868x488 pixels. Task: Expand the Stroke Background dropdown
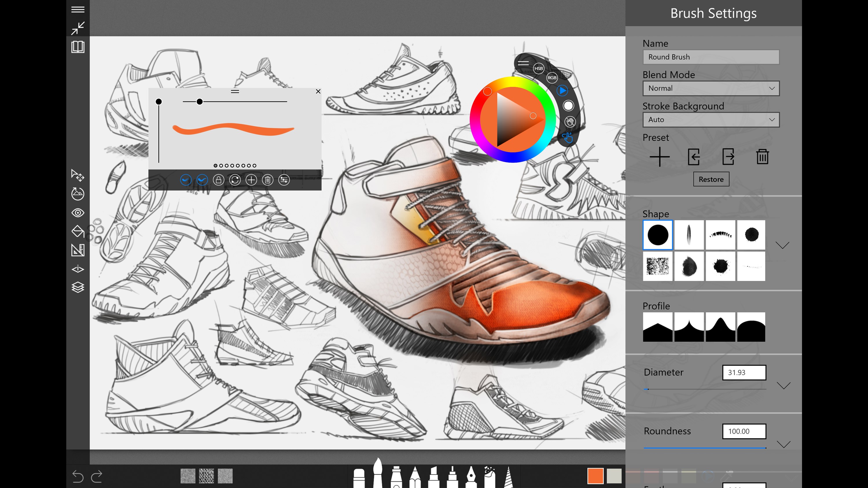click(711, 120)
